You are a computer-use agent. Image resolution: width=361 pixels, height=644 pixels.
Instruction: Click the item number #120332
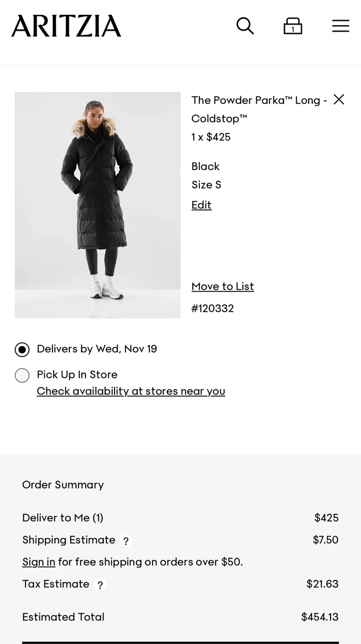pyautogui.click(x=212, y=308)
